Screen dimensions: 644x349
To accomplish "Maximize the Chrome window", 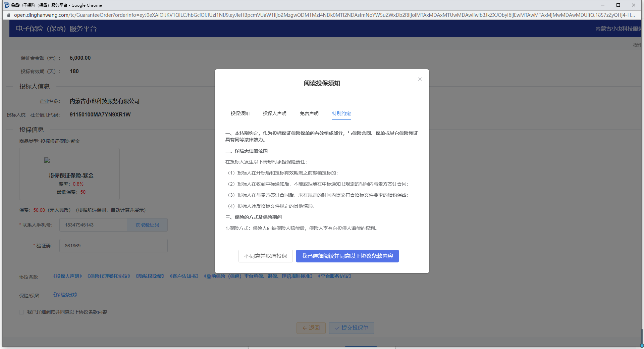I will [618, 5].
